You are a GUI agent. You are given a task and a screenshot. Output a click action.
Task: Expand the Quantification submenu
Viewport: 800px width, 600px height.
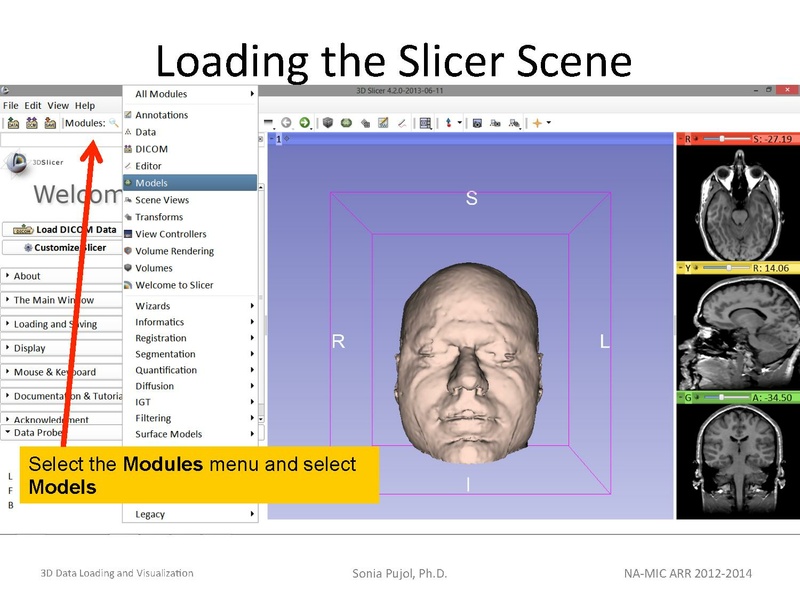(x=190, y=370)
